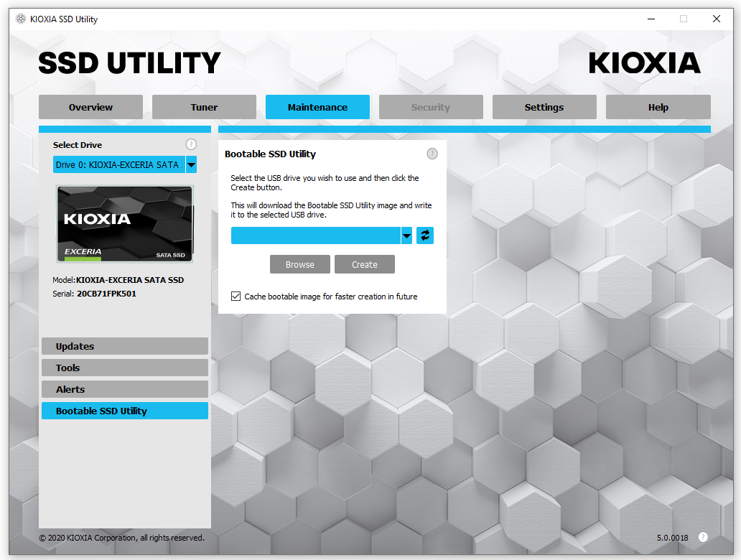Click the Security tab

431,107
